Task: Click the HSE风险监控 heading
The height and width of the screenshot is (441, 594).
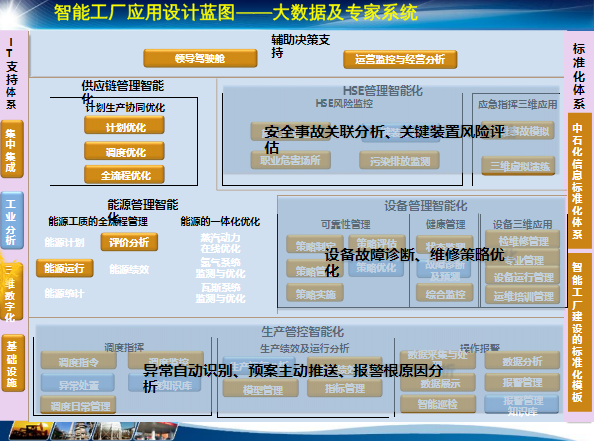Action: coord(344,104)
